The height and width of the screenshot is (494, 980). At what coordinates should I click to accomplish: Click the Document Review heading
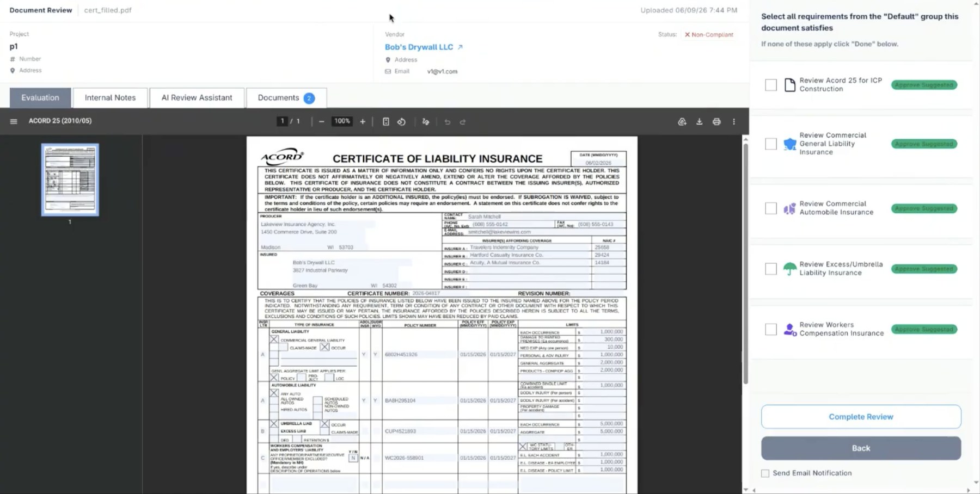[x=41, y=10]
